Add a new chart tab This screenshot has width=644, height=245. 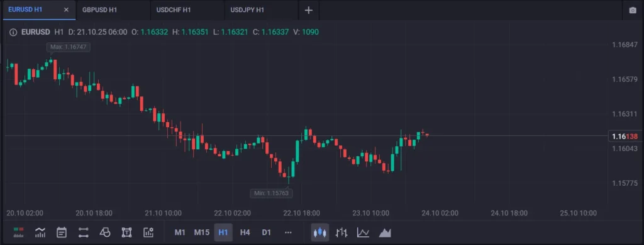click(308, 10)
